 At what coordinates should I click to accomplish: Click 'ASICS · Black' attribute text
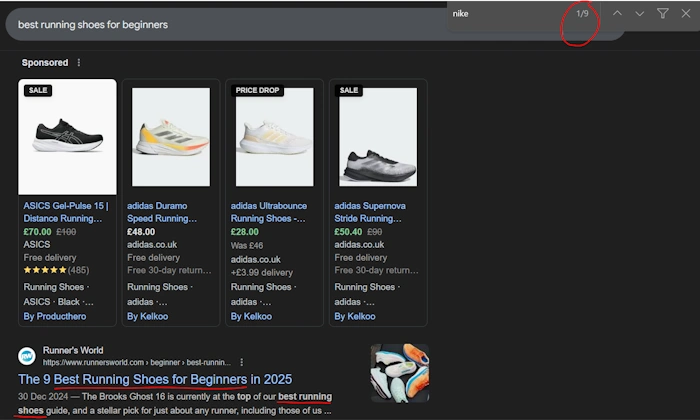pyautogui.click(x=58, y=302)
